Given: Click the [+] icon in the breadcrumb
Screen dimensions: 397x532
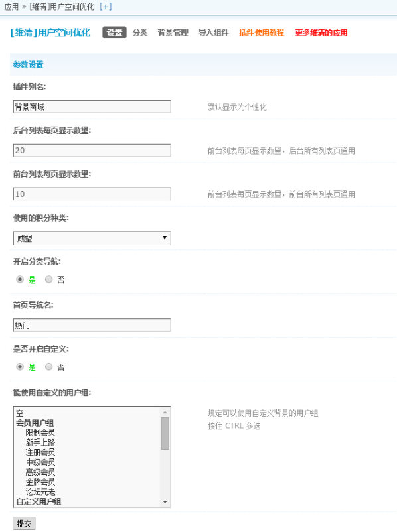Looking at the screenshot, I should pos(106,7).
